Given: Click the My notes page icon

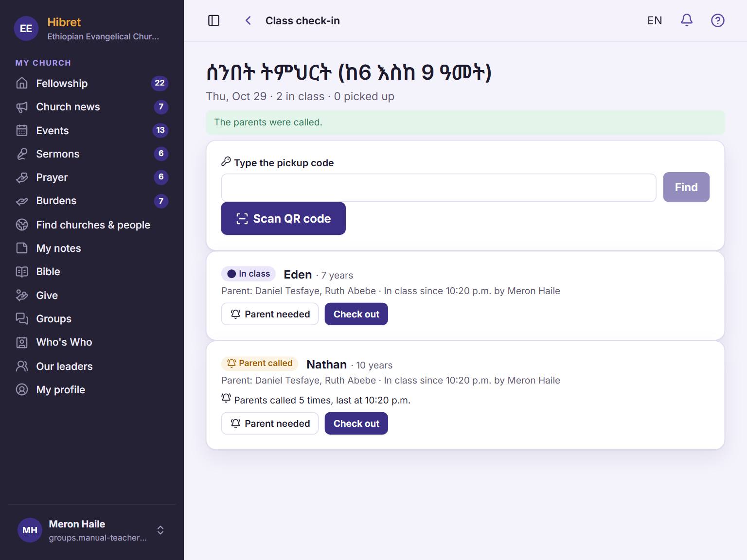Looking at the screenshot, I should (22, 248).
